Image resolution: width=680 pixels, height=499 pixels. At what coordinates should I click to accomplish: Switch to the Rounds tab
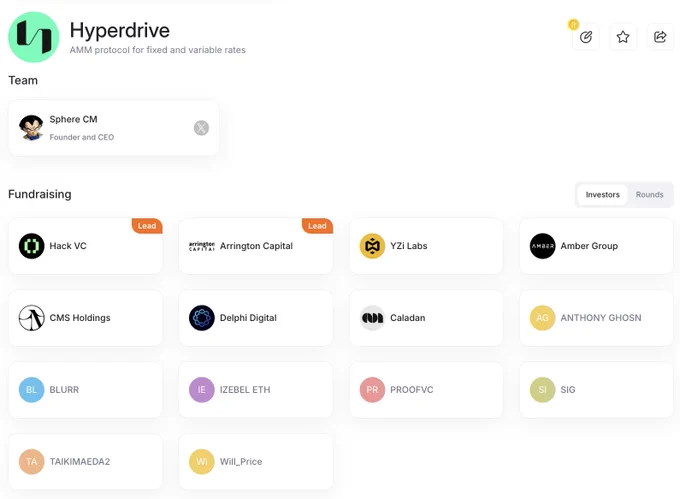point(650,195)
